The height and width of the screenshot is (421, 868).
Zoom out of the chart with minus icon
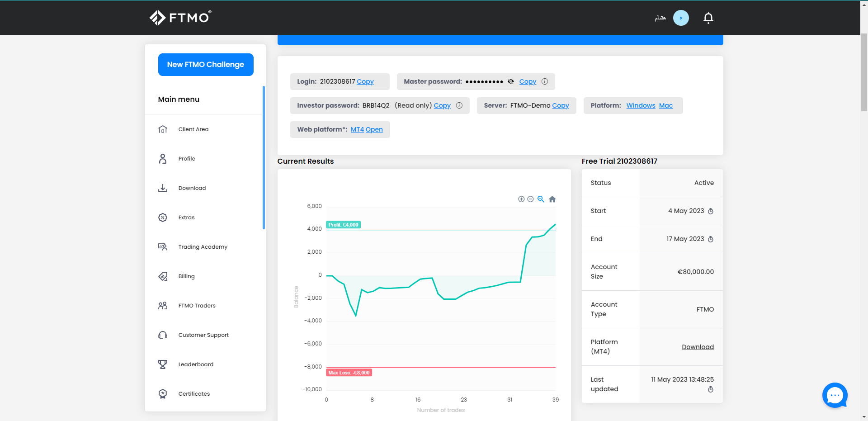click(x=531, y=199)
